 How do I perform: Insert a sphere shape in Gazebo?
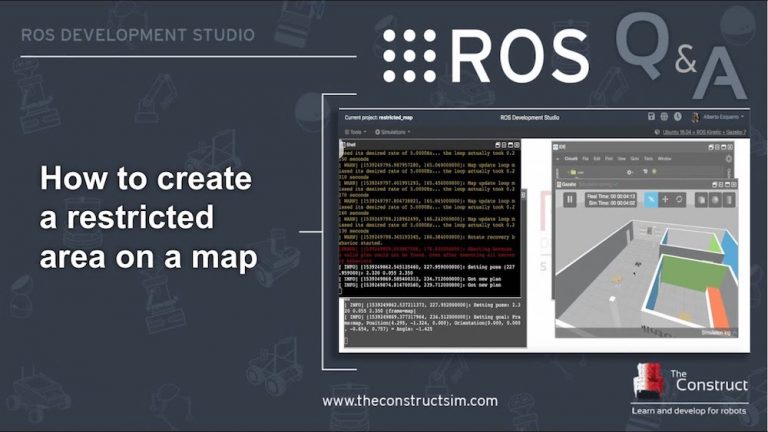tap(715, 200)
